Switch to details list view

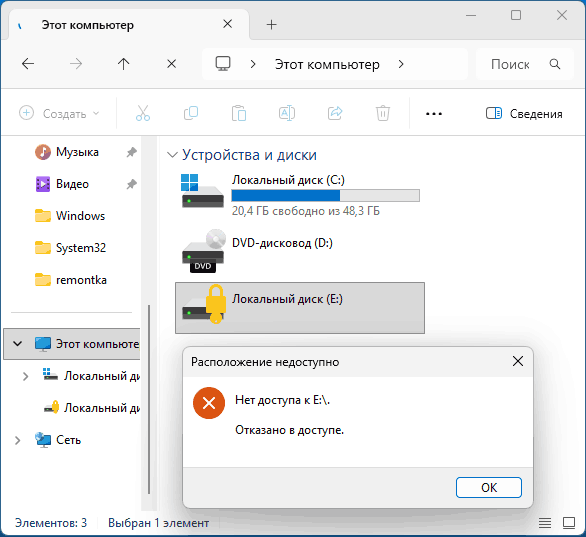(545, 523)
